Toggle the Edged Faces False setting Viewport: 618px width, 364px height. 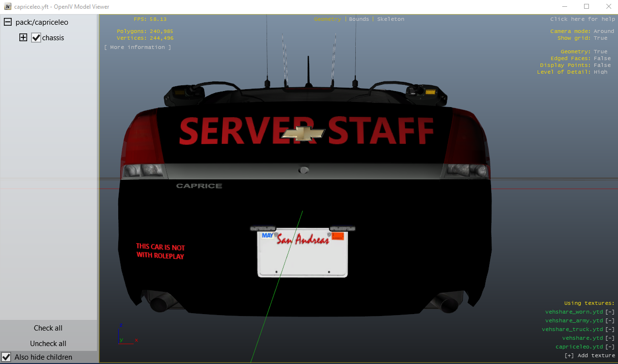(x=602, y=58)
